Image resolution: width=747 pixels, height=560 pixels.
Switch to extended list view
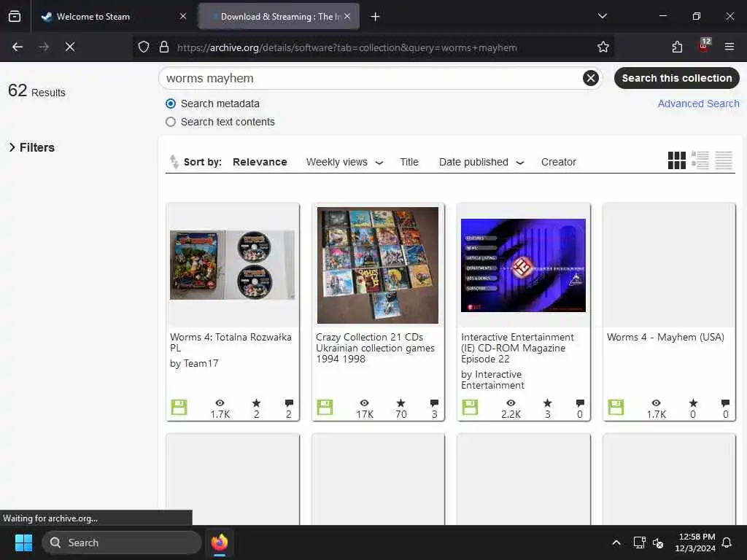[x=700, y=160]
